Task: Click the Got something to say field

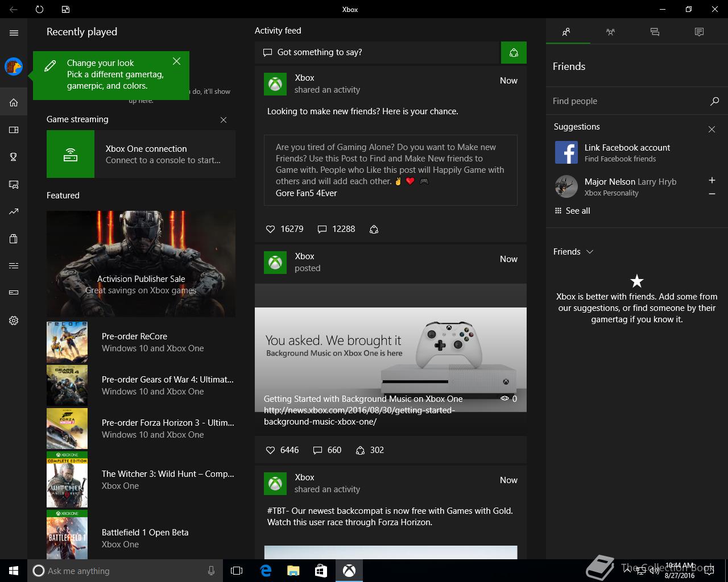Action: click(x=377, y=52)
